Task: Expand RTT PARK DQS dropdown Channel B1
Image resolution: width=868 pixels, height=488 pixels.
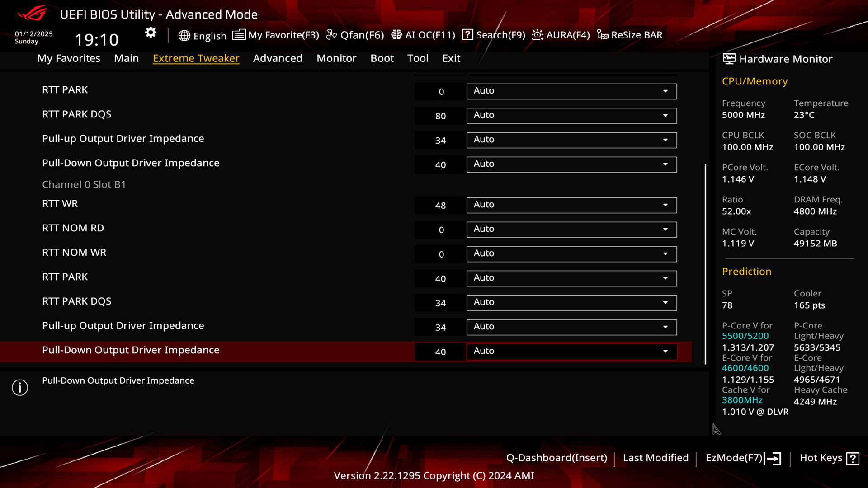Action: coord(665,302)
